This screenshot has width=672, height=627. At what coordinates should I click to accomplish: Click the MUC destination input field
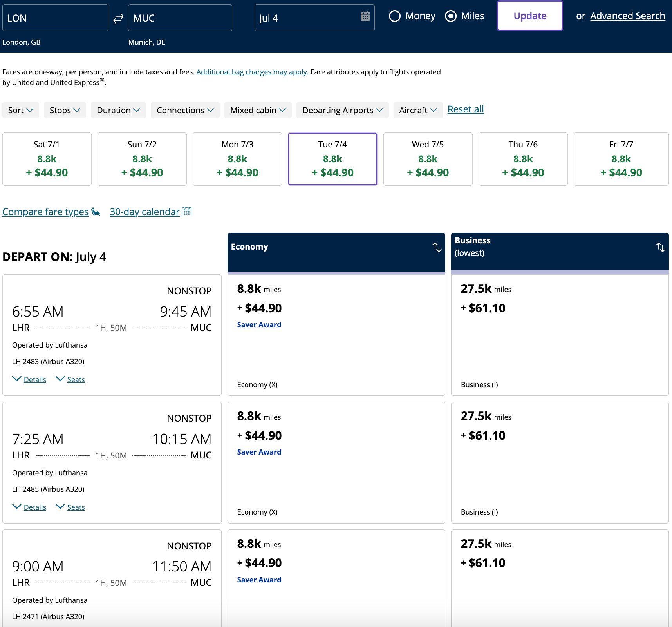(180, 18)
